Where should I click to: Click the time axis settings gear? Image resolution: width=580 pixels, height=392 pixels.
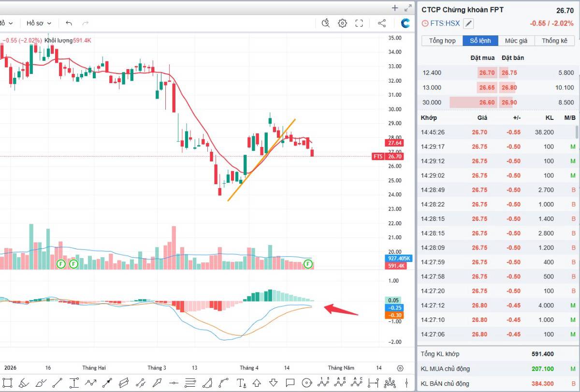point(400,368)
